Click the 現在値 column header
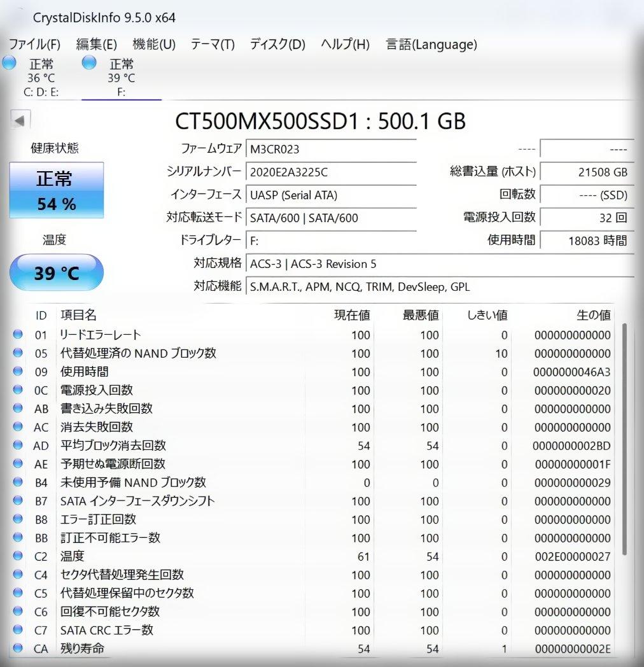The width and height of the screenshot is (644, 667). click(x=352, y=315)
